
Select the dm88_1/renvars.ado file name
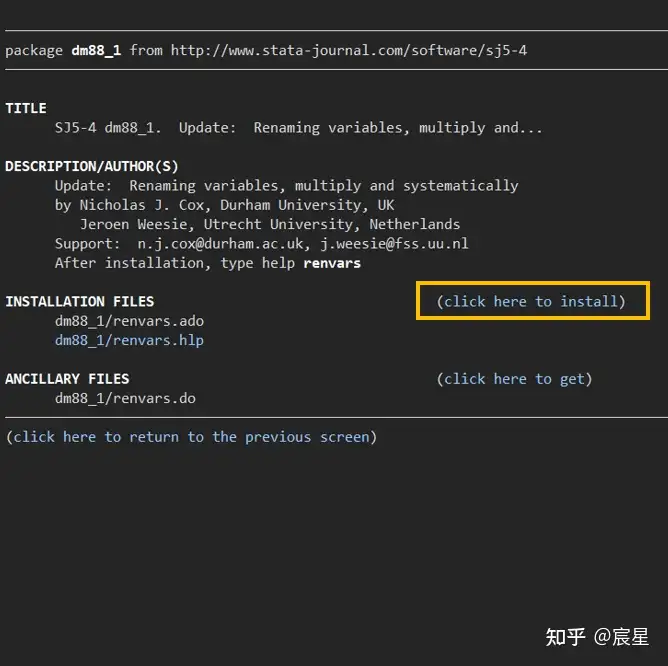[129, 321]
